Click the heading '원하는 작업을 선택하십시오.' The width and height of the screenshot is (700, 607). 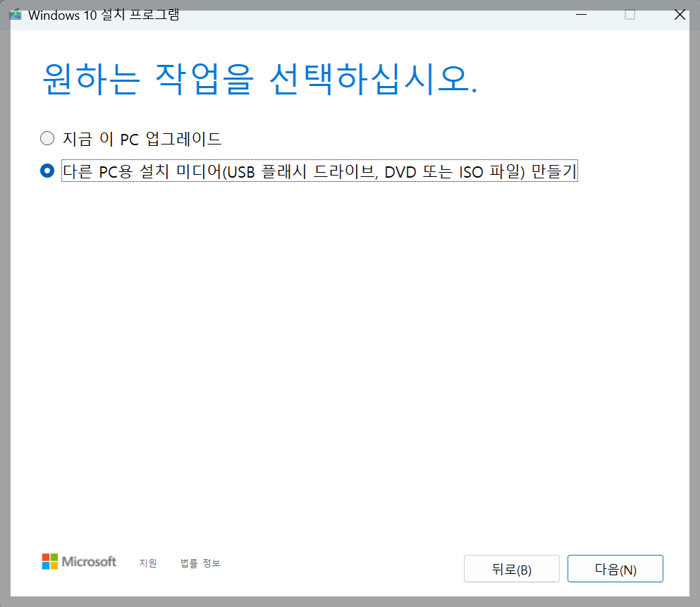pyautogui.click(x=260, y=79)
